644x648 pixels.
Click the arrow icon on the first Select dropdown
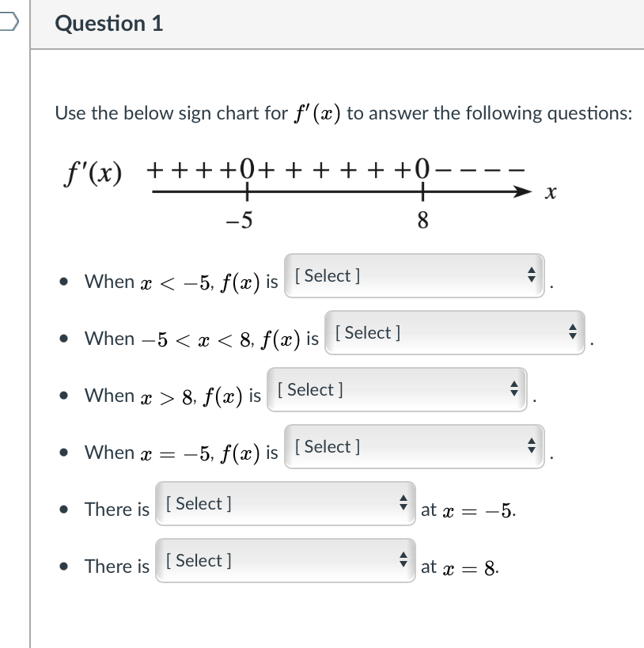[x=532, y=275]
